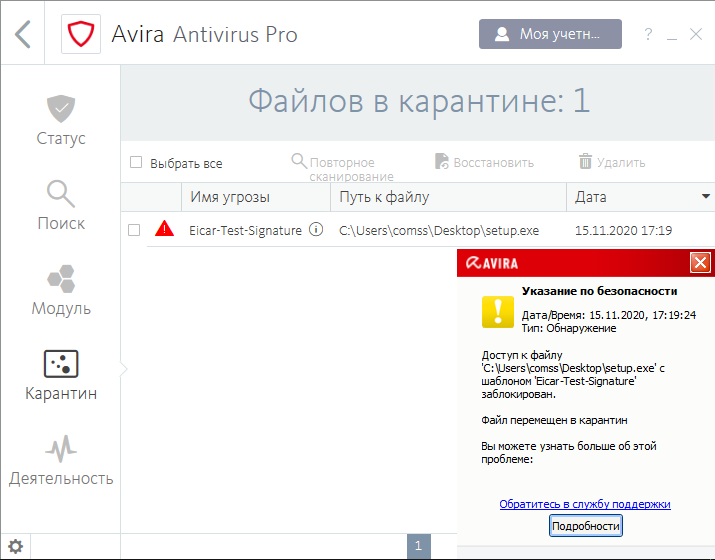Viewport: 715px width, 560px height.
Task: Click the Файлов в карантине: 1 heading
Action: point(419,101)
